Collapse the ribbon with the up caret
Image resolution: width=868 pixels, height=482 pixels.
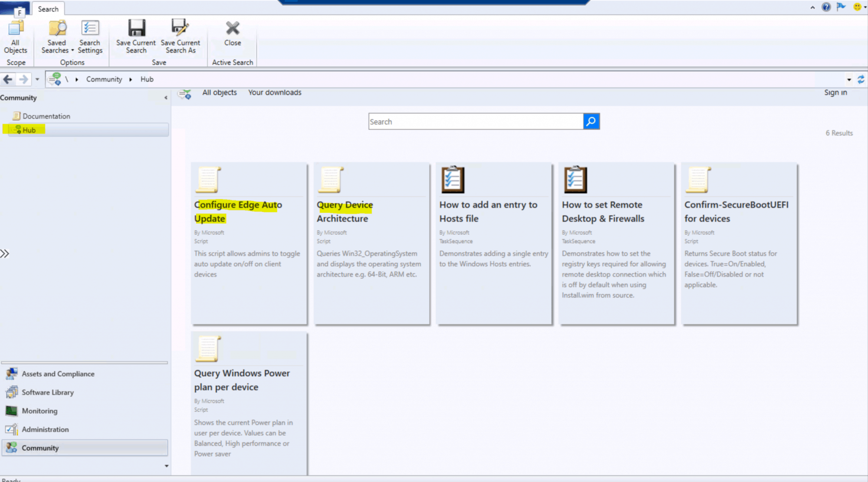coord(812,7)
